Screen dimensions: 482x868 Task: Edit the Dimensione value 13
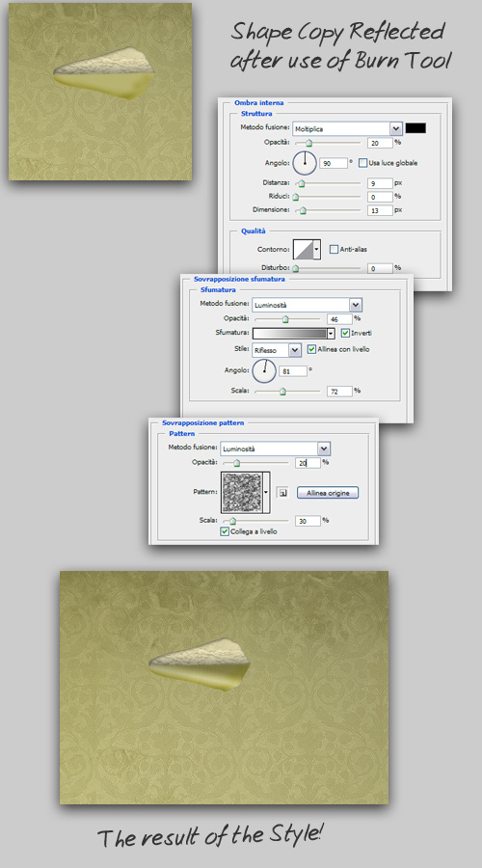point(380,210)
